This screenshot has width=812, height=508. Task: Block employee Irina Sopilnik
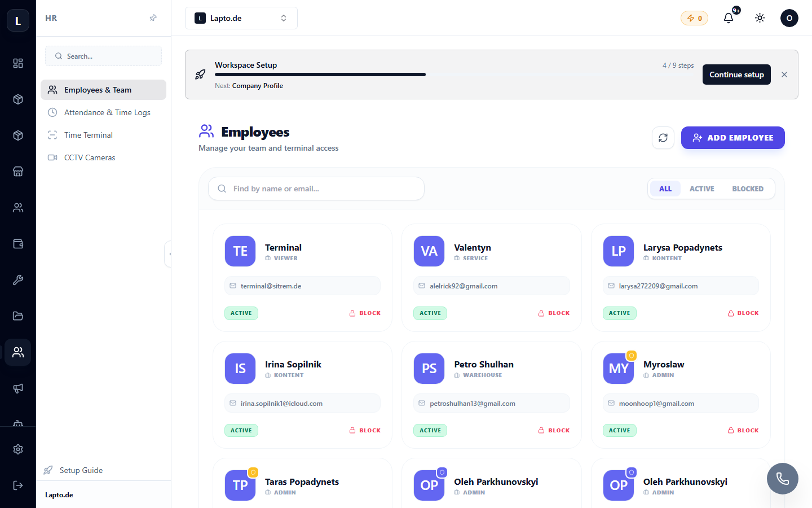click(x=365, y=431)
